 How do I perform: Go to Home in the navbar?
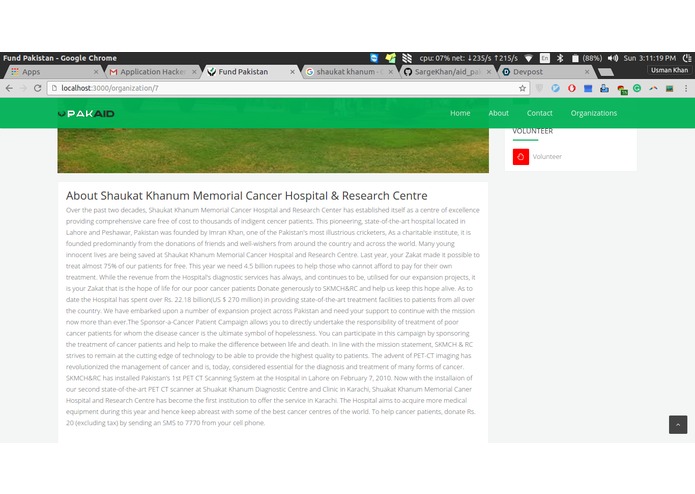[460, 113]
